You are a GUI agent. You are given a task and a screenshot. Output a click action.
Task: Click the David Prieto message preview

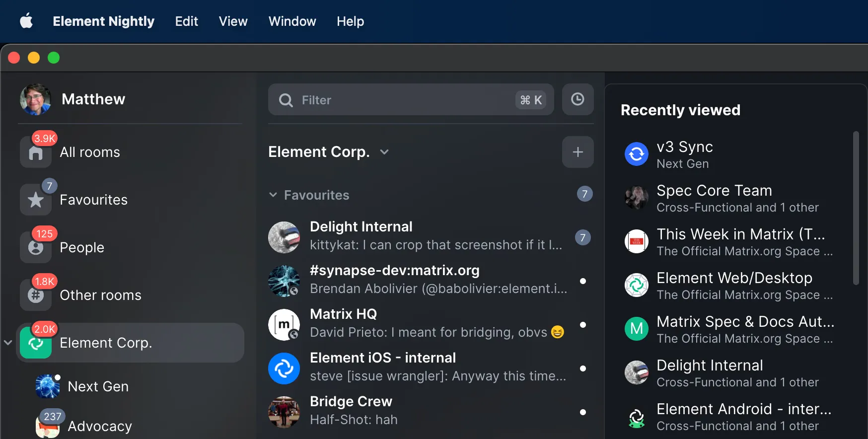click(x=437, y=332)
